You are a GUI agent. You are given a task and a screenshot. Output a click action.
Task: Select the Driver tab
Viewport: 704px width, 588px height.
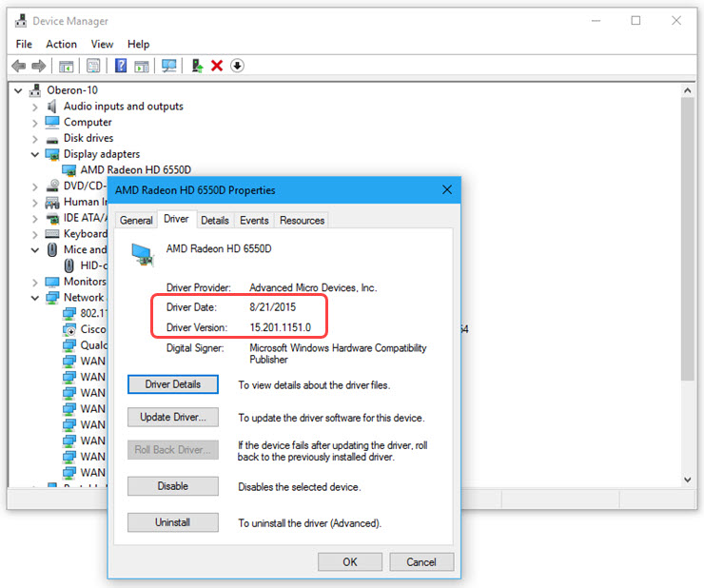pos(176,219)
